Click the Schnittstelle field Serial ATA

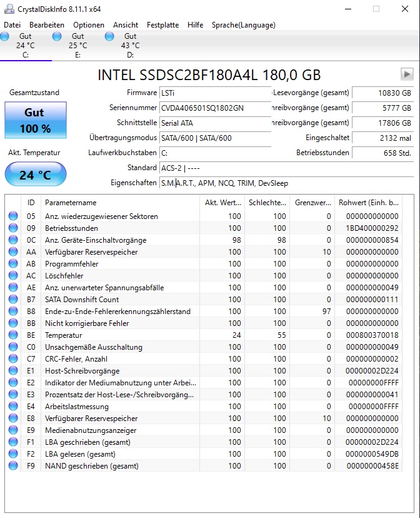click(x=215, y=123)
